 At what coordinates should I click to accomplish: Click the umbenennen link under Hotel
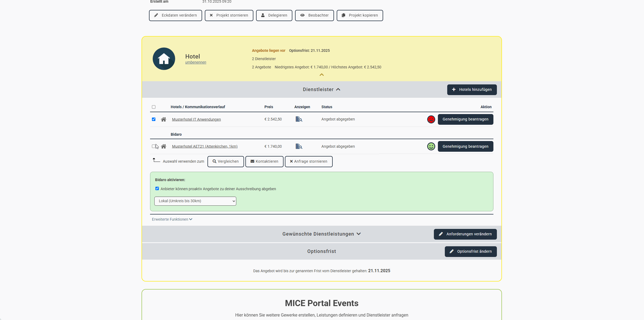click(x=196, y=62)
